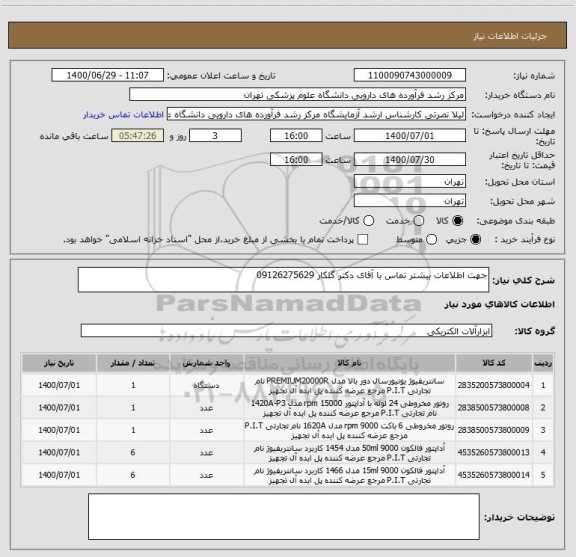
Task: Click the countdown timer 05:47:26
Action: click(x=138, y=136)
